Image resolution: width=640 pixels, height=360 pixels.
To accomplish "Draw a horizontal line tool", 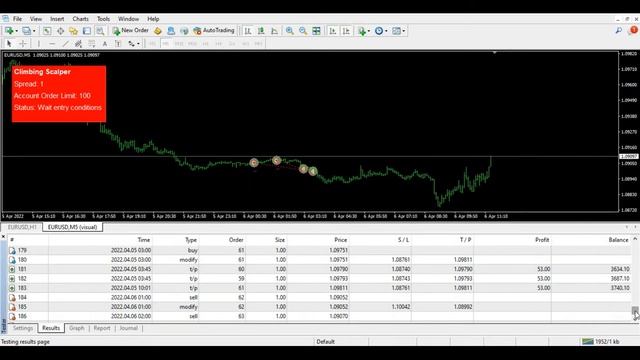I will (52, 44).
